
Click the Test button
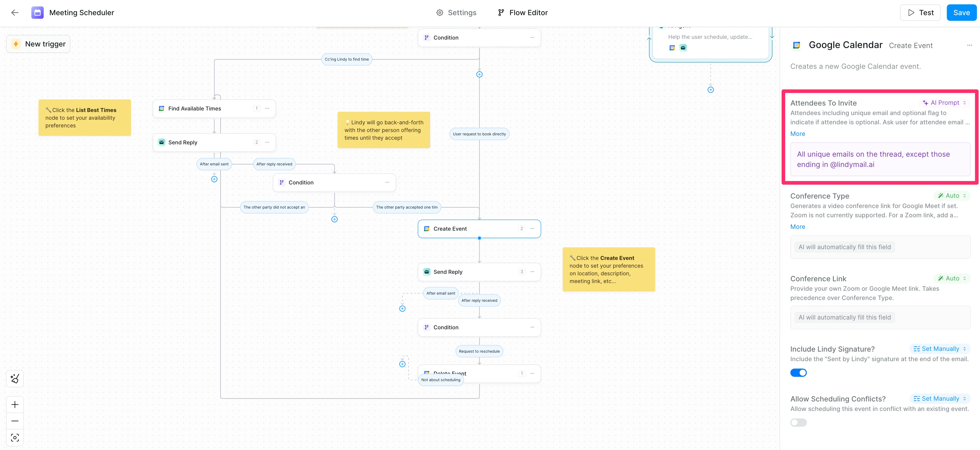coord(920,13)
